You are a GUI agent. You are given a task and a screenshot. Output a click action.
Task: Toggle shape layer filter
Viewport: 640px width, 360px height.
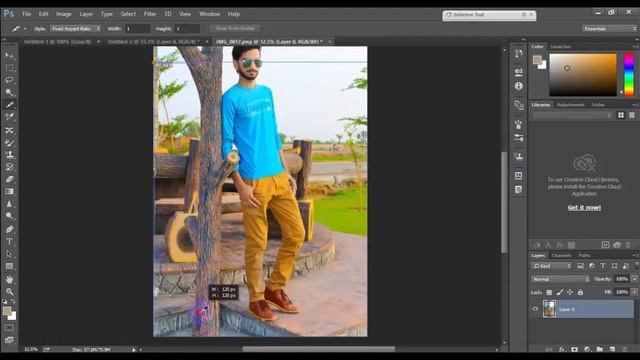tap(614, 266)
